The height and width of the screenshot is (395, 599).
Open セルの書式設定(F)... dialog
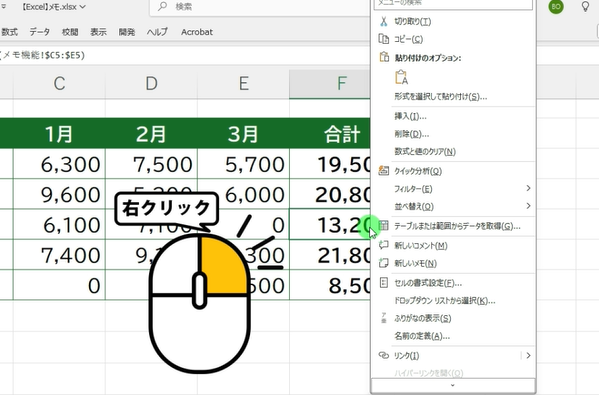pos(428,283)
